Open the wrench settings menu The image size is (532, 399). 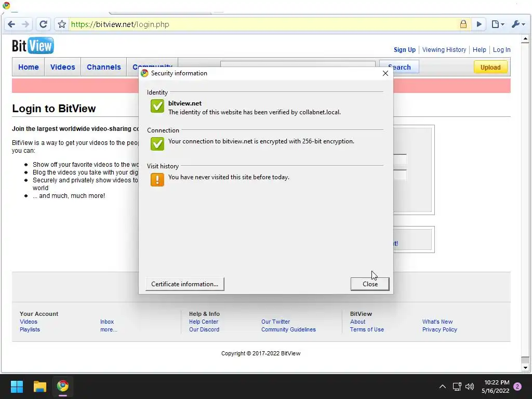coord(518,24)
